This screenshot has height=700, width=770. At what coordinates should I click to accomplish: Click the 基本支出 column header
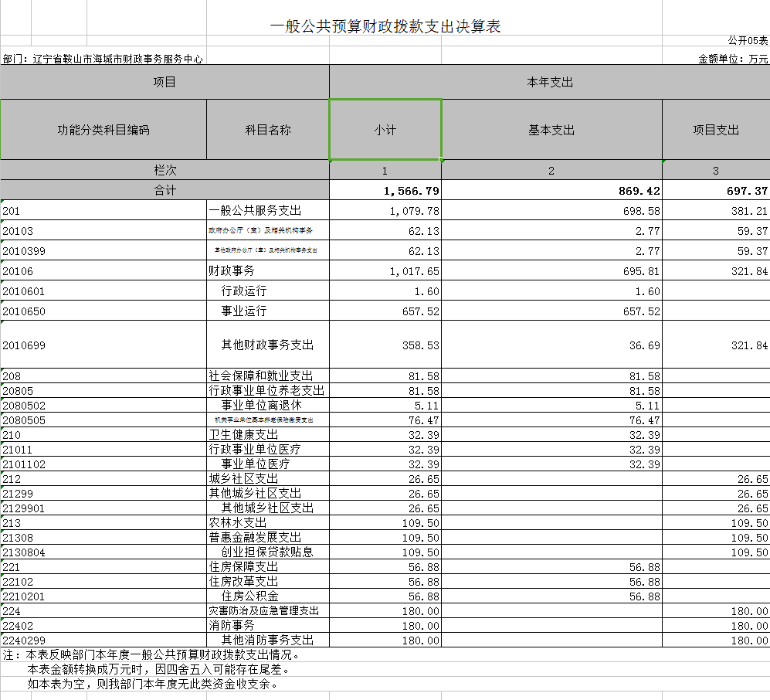pyautogui.click(x=551, y=130)
